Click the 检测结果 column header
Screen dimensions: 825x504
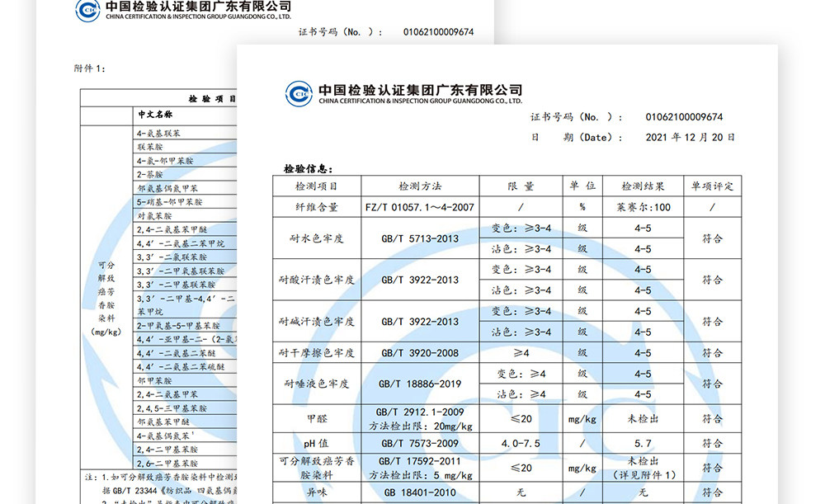(x=643, y=186)
